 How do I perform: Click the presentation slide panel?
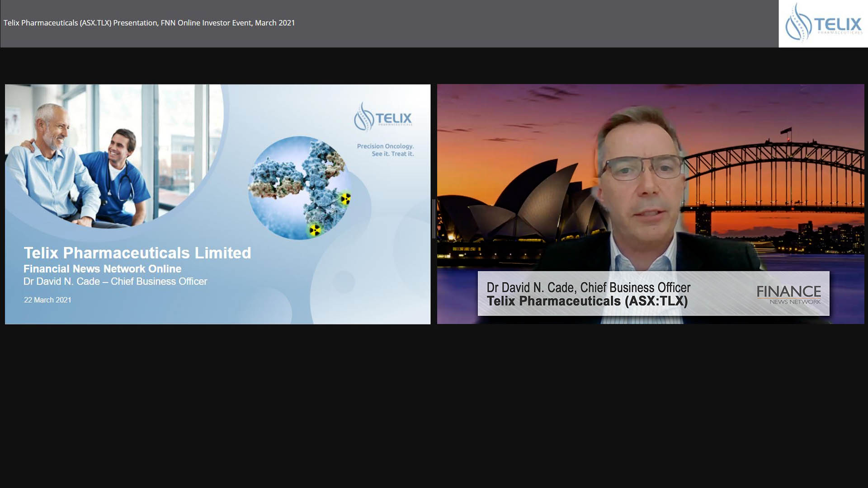pos(217,204)
